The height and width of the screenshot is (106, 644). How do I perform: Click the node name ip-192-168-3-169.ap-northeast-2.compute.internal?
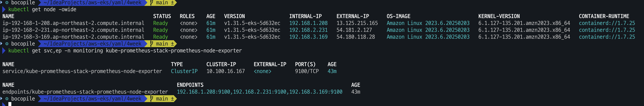pyautogui.click(x=73, y=37)
